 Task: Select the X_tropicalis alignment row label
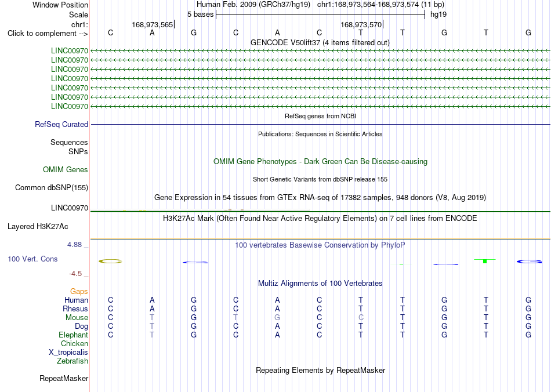[68, 353]
